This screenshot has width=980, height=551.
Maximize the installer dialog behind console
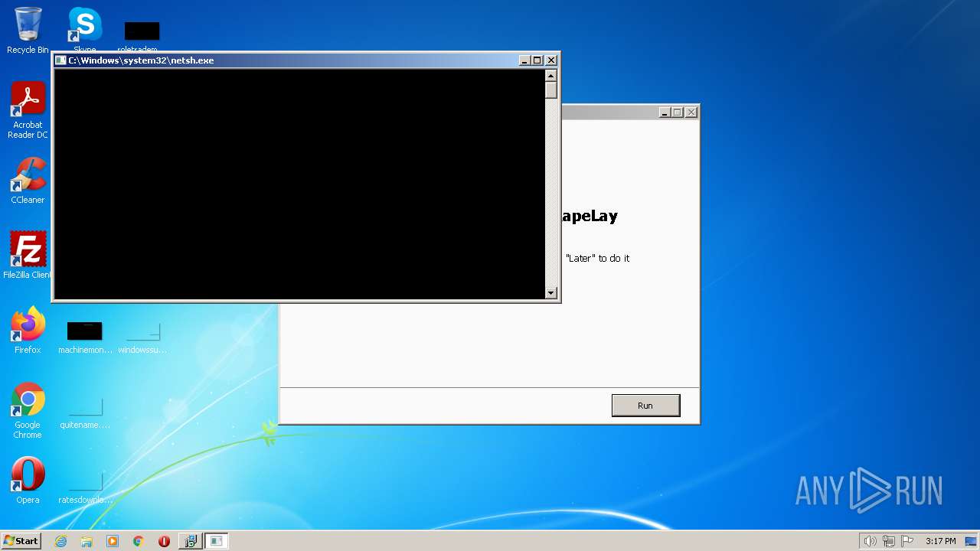point(678,112)
